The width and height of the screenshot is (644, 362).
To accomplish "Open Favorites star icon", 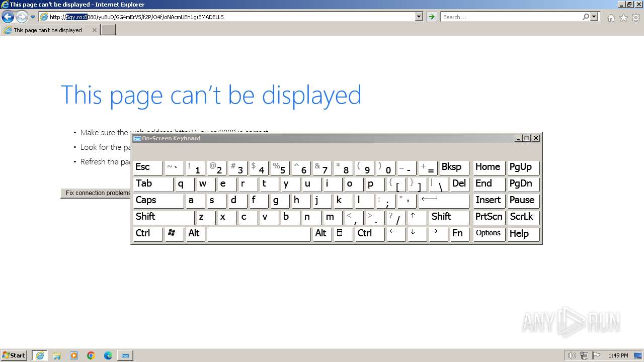I will 623,18.
